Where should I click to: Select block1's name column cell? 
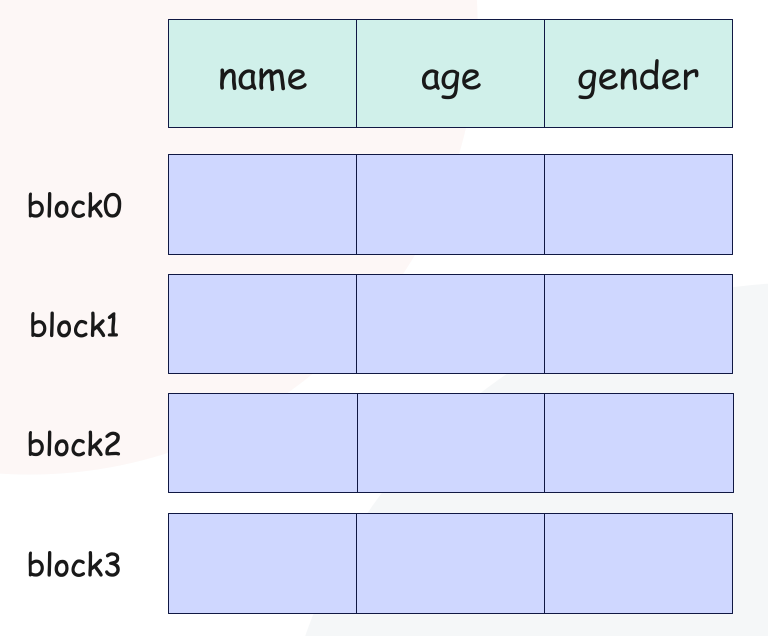[x=262, y=324]
